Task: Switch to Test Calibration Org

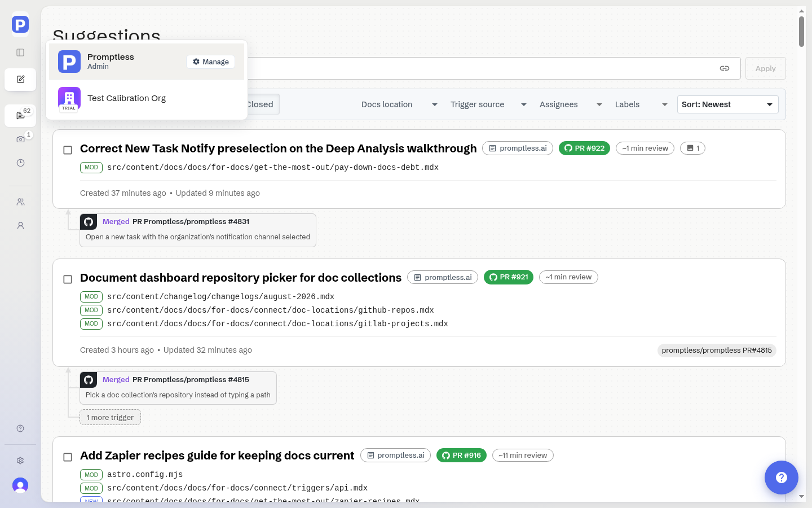Action: tap(147, 98)
